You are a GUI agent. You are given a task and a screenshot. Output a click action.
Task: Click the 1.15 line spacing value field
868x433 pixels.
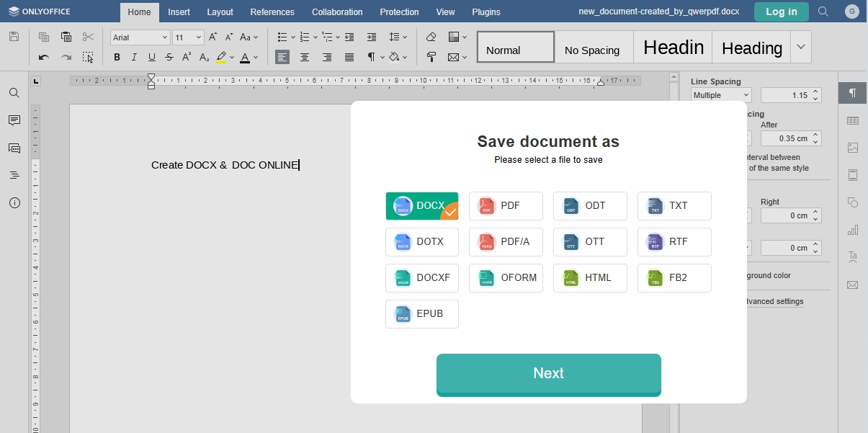coord(791,95)
